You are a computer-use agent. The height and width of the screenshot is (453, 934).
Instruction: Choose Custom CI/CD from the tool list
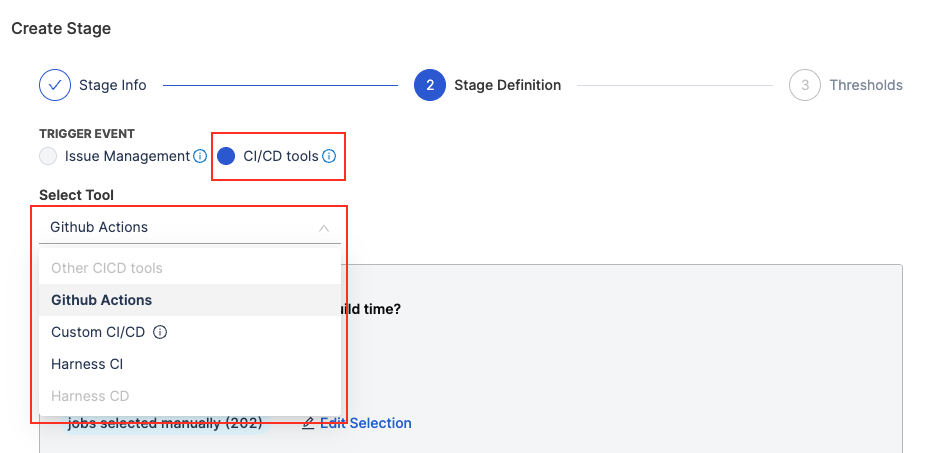click(x=98, y=332)
